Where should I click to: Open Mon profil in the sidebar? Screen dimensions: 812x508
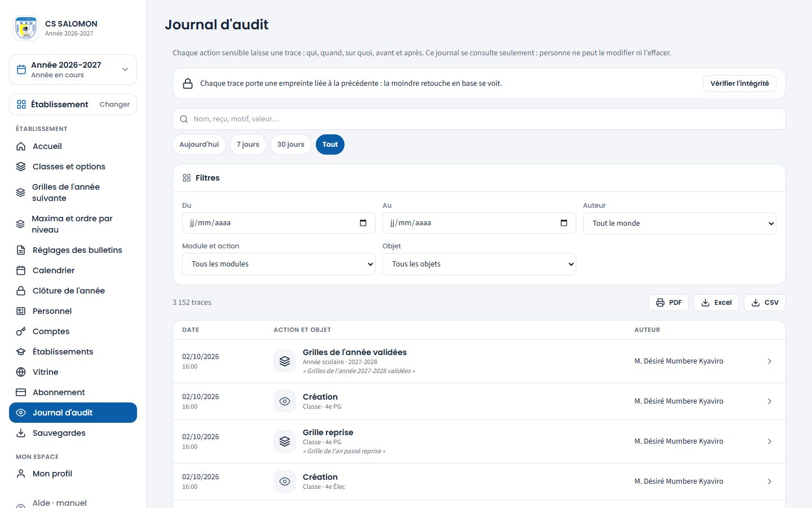(73, 474)
